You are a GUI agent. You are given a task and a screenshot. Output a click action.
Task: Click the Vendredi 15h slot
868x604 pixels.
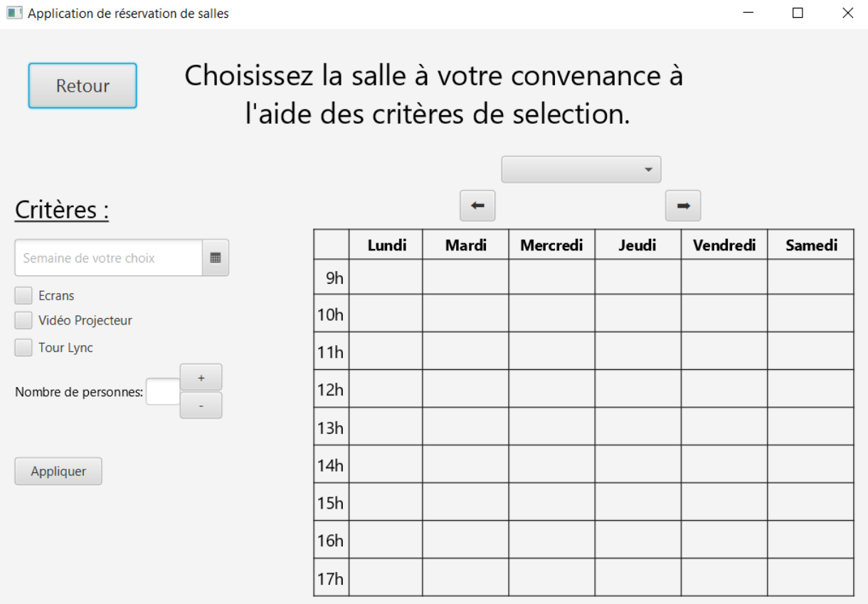coord(724,502)
